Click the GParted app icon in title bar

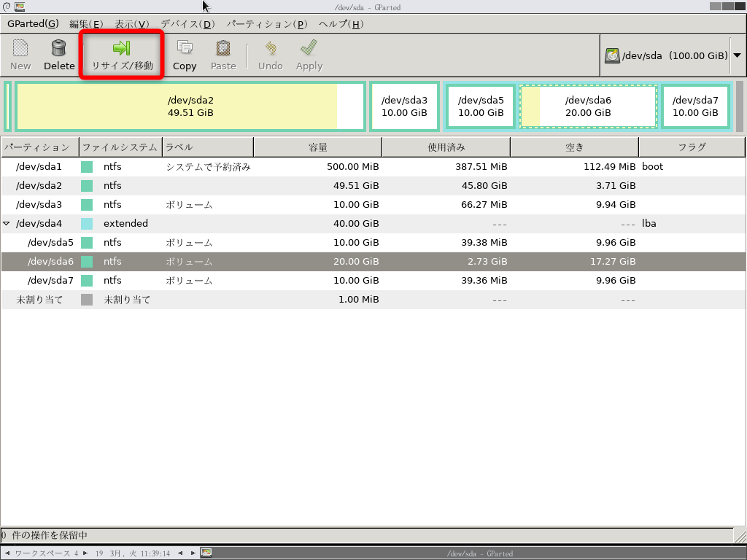[20, 7]
